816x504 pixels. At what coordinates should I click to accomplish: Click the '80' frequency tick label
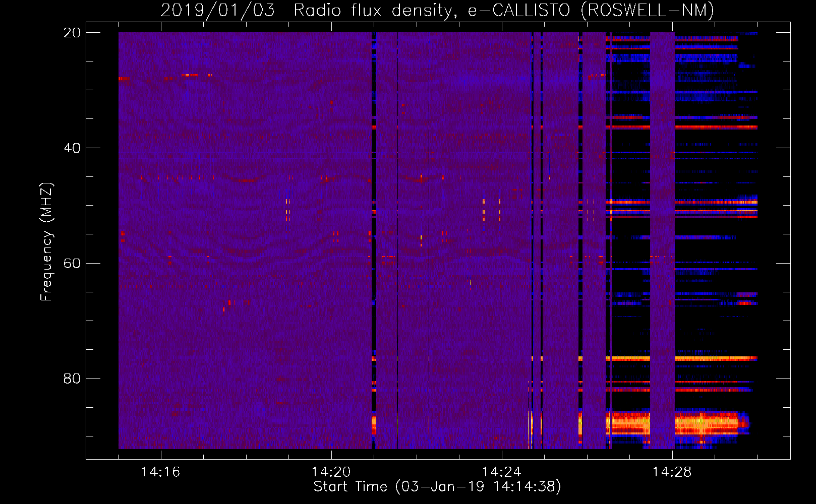(72, 379)
